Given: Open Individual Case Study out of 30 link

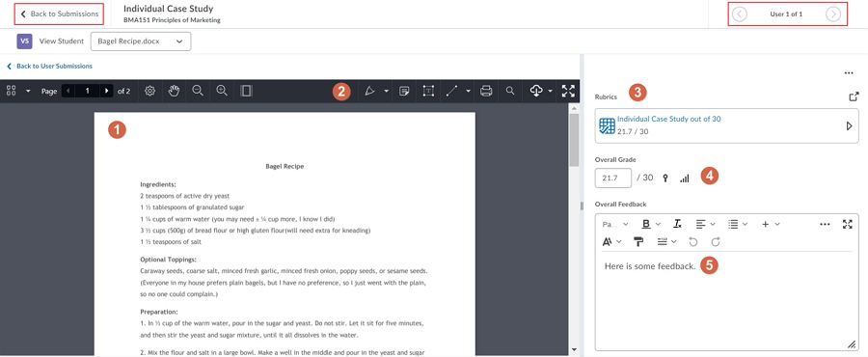Looking at the screenshot, I should 668,119.
